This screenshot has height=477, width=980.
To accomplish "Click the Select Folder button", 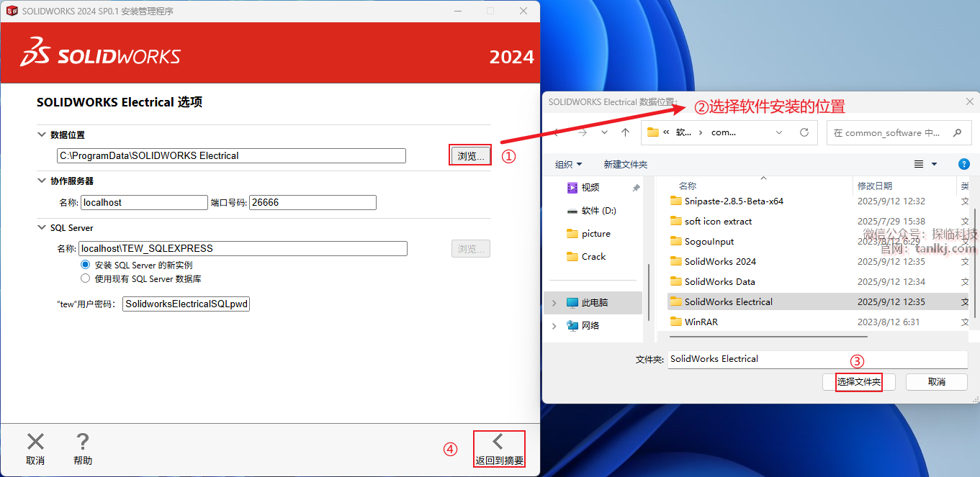I will point(859,382).
